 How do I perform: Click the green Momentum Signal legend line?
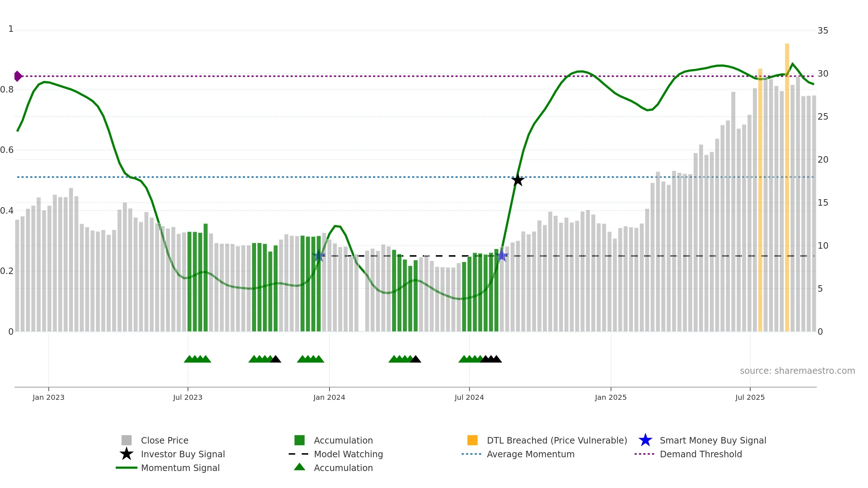[127, 468]
